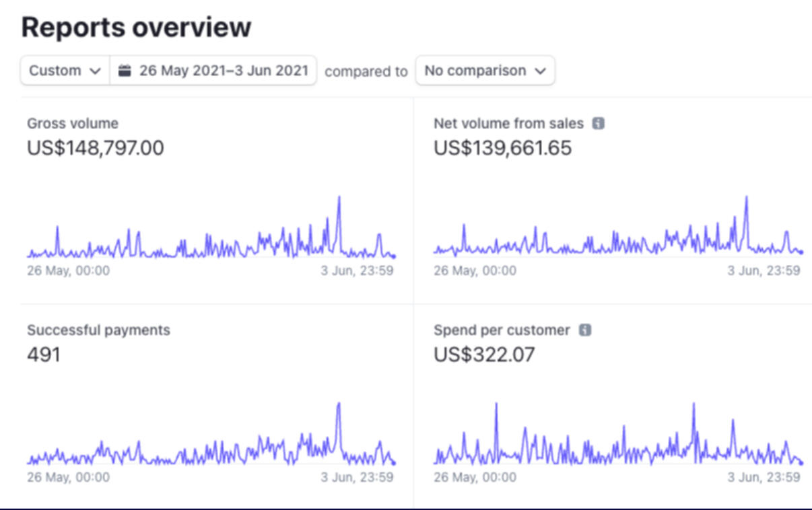
Task: Click info icon beside Spend per customer
Action: 585,330
